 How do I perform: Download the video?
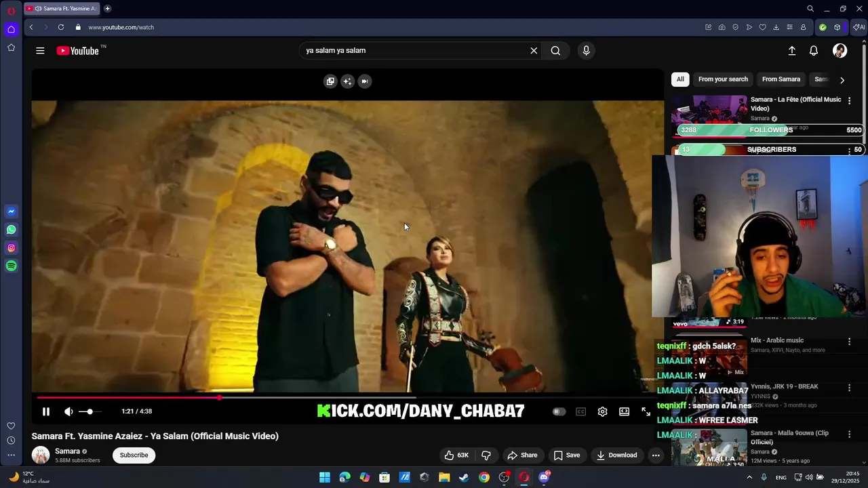(x=616, y=455)
